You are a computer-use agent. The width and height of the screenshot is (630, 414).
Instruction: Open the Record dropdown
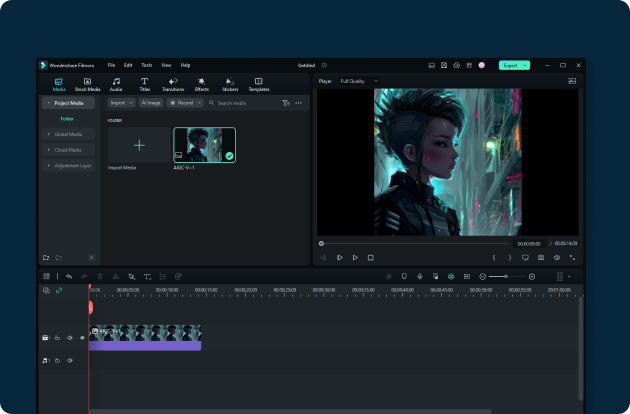click(185, 103)
